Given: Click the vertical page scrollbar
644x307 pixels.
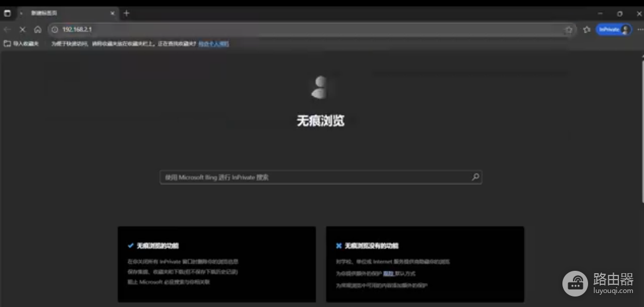Looking at the screenshot, I should click(642, 132).
